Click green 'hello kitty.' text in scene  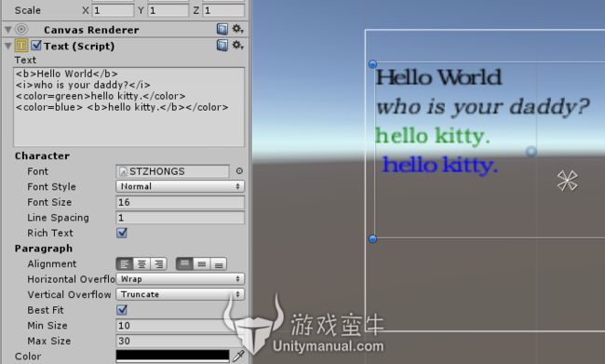pyautogui.click(x=433, y=136)
